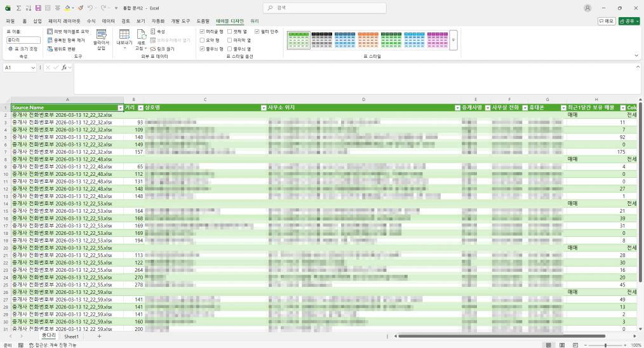Viewport: 644px width, 348px height.
Task: Click the 메모 comments button
Action: 607,21
